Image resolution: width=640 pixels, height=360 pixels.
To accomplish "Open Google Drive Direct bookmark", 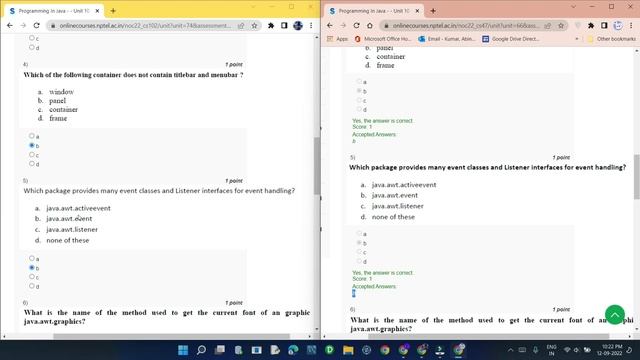I will [511, 39].
